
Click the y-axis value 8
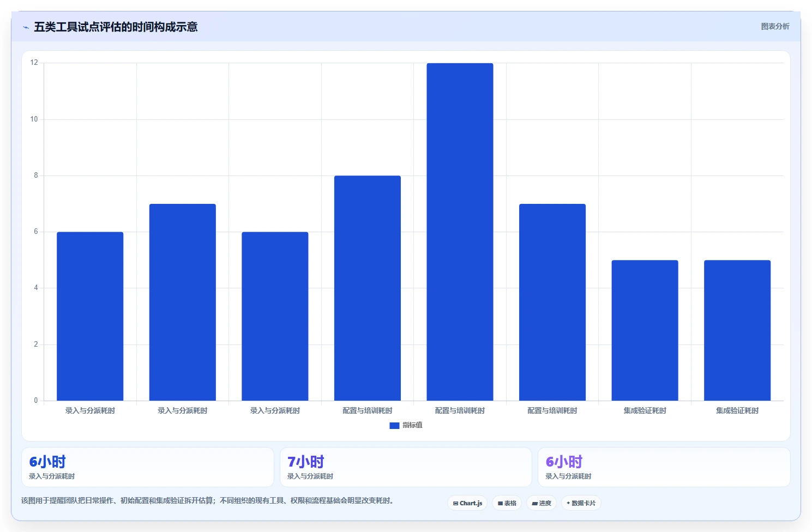click(x=36, y=176)
